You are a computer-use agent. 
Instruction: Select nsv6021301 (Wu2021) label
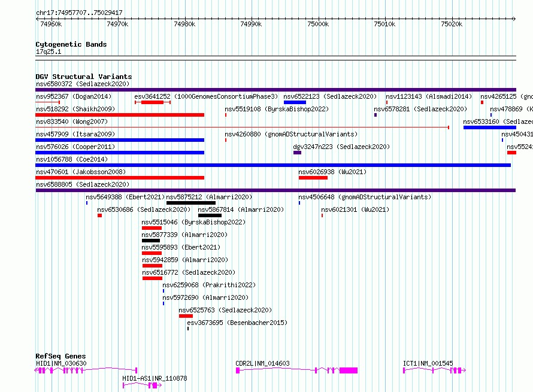click(x=355, y=209)
